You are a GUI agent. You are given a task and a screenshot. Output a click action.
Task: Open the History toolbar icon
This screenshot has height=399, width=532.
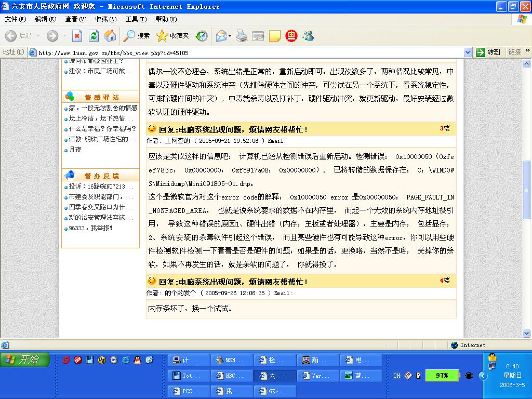(202, 36)
